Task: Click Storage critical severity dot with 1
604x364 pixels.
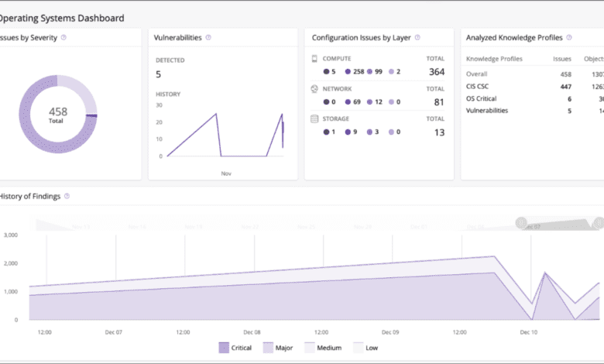Action: [x=326, y=132]
